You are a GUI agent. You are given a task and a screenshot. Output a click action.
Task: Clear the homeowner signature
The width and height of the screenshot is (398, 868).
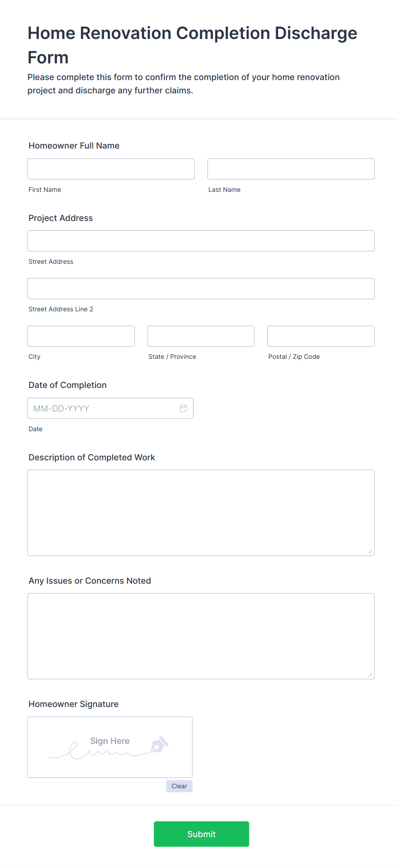(x=179, y=786)
